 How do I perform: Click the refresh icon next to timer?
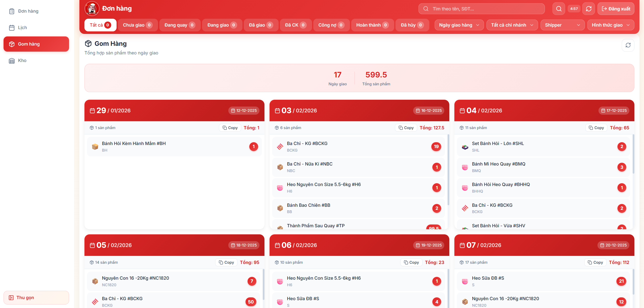tap(589, 9)
